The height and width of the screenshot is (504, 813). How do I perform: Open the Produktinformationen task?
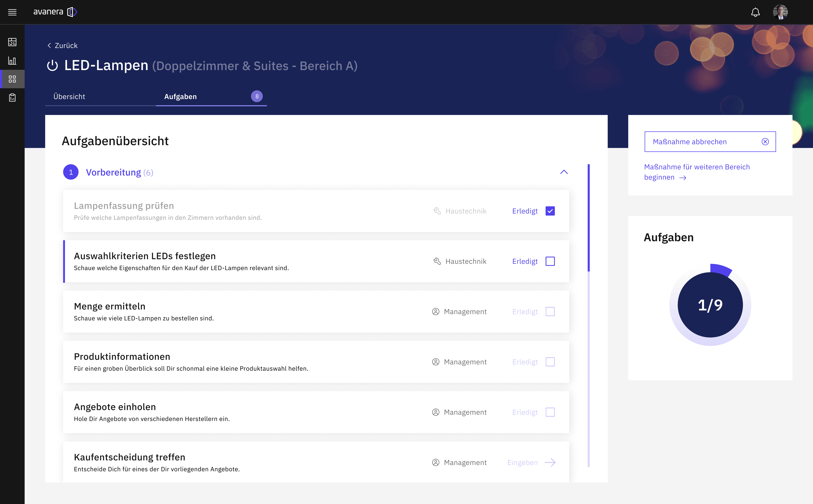tap(316, 362)
